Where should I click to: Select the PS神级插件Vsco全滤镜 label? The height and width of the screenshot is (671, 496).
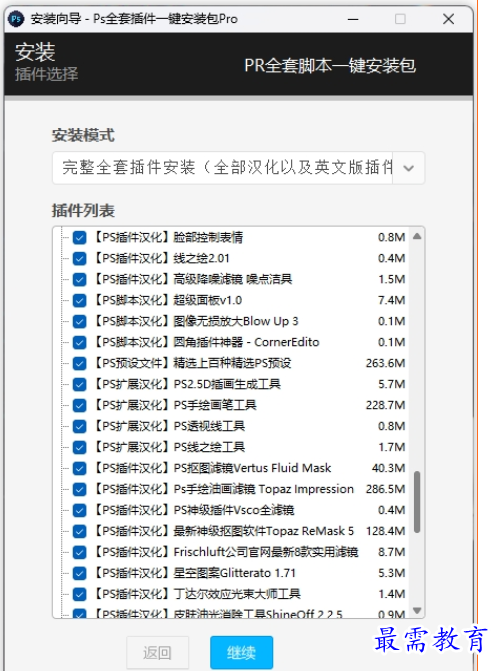193,510
